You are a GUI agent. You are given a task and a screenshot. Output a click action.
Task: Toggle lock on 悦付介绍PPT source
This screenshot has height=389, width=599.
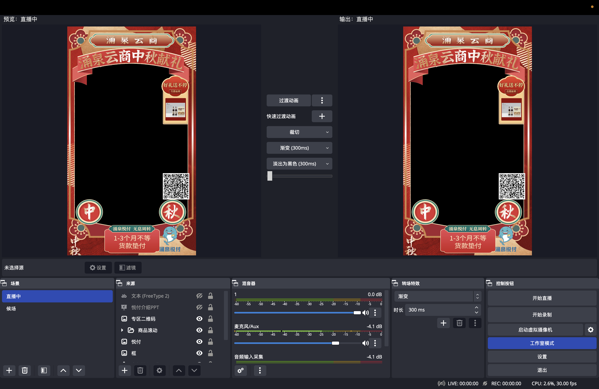coord(210,307)
